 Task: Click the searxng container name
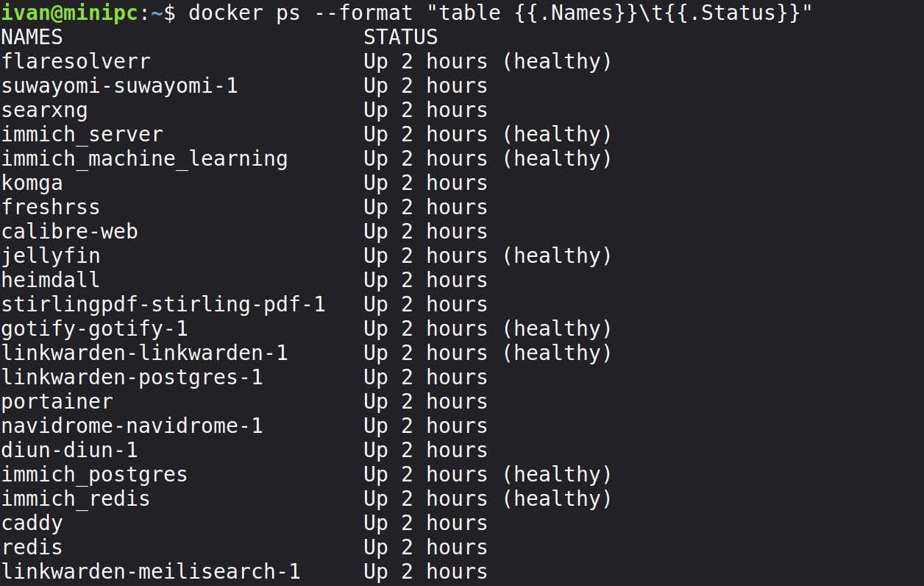point(44,110)
